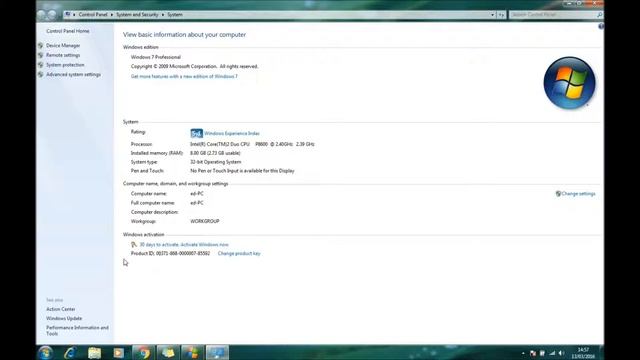Click the search magnifier icon

[600, 15]
